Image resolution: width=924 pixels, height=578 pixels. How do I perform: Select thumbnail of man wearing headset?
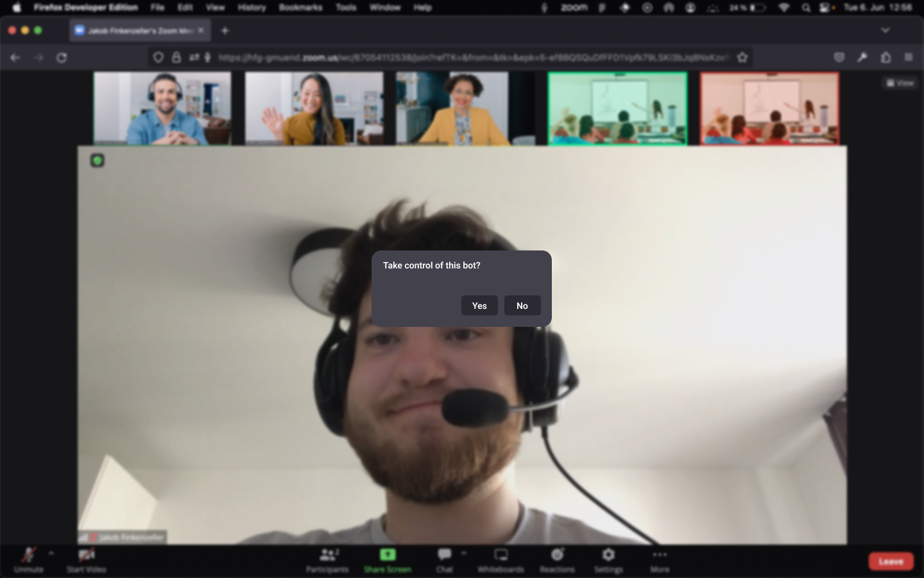[162, 108]
